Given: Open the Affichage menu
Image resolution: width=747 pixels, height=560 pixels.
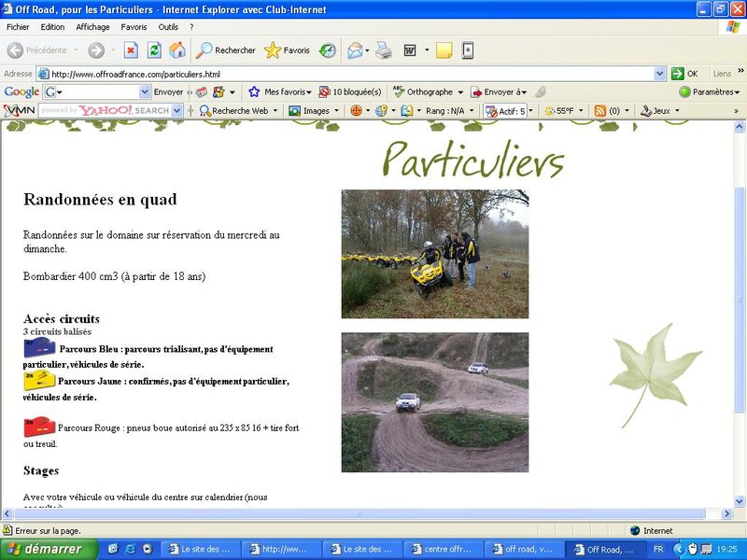Looking at the screenshot, I should 92,27.
